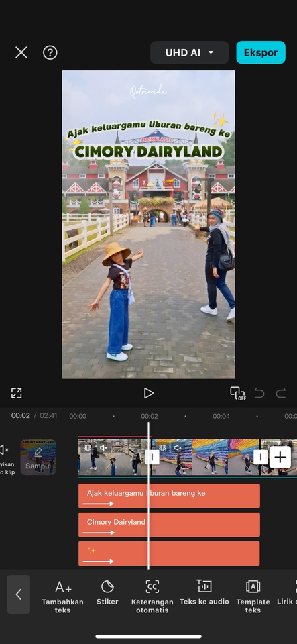Tap the mute icon on second clip
Screen dimensions: 297x644
coord(178,447)
